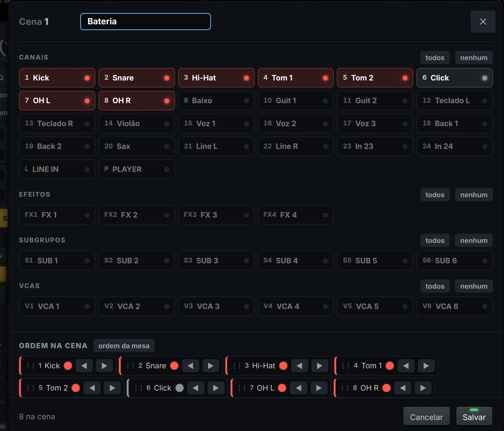Move Kick right in scene order
This screenshot has height=431, width=504.
104,366
